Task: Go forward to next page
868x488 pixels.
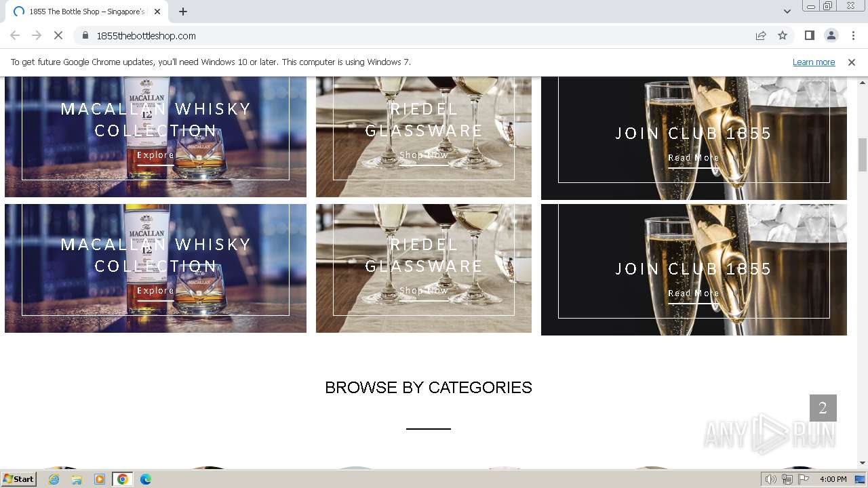Action: (x=37, y=35)
